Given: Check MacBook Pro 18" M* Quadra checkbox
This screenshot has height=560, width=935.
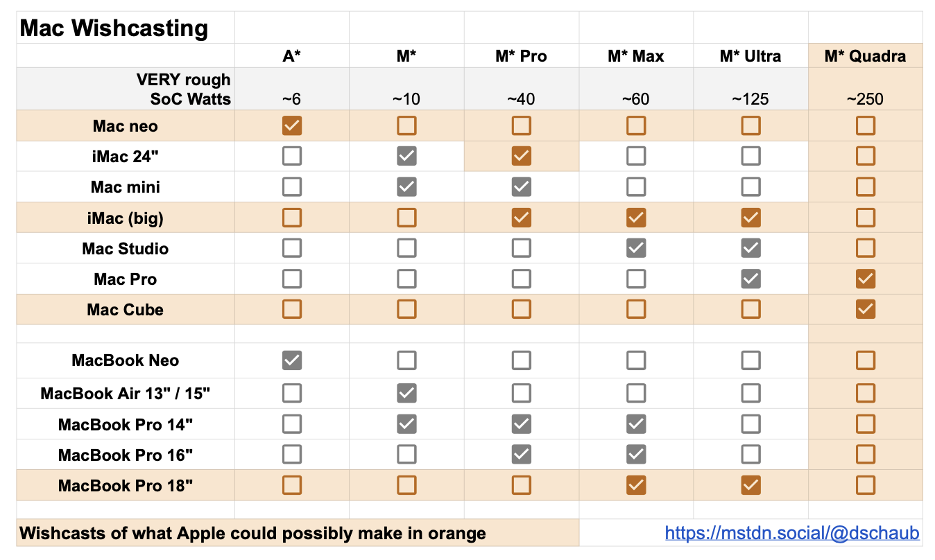Looking at the screenshot, I should pos(865,485).
